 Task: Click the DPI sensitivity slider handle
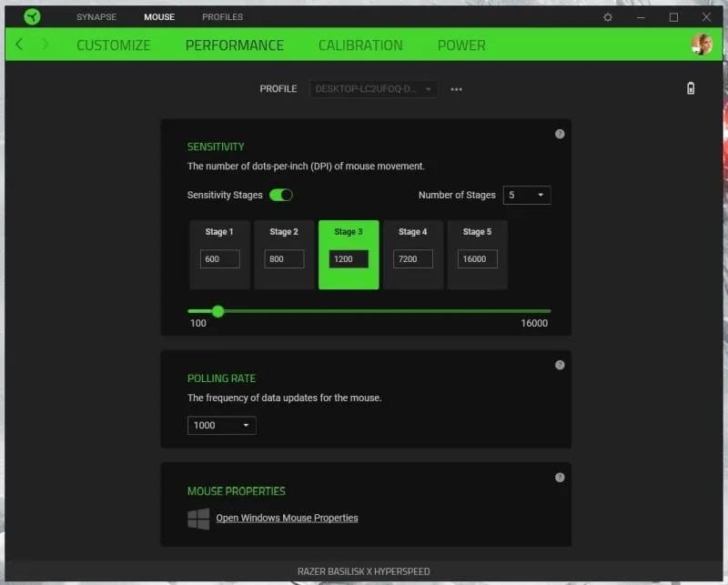[217, 311]
